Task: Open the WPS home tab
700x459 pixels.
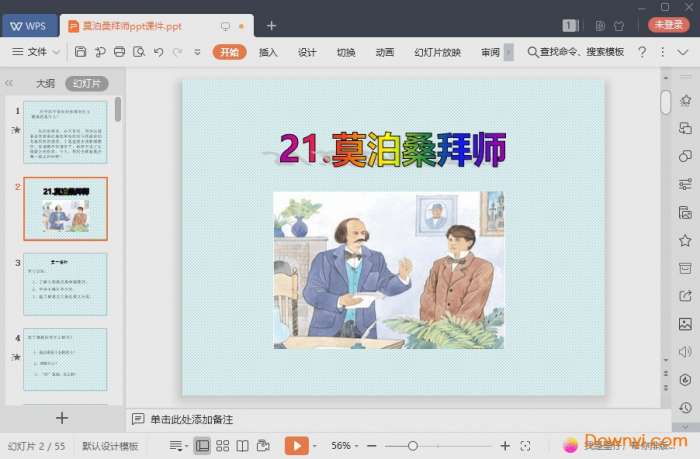Action: click(29, 26)
